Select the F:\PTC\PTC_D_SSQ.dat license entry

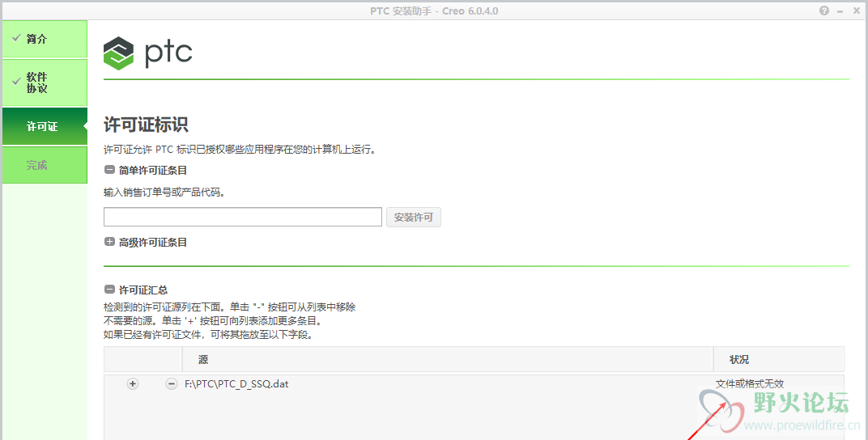point(236,383)
